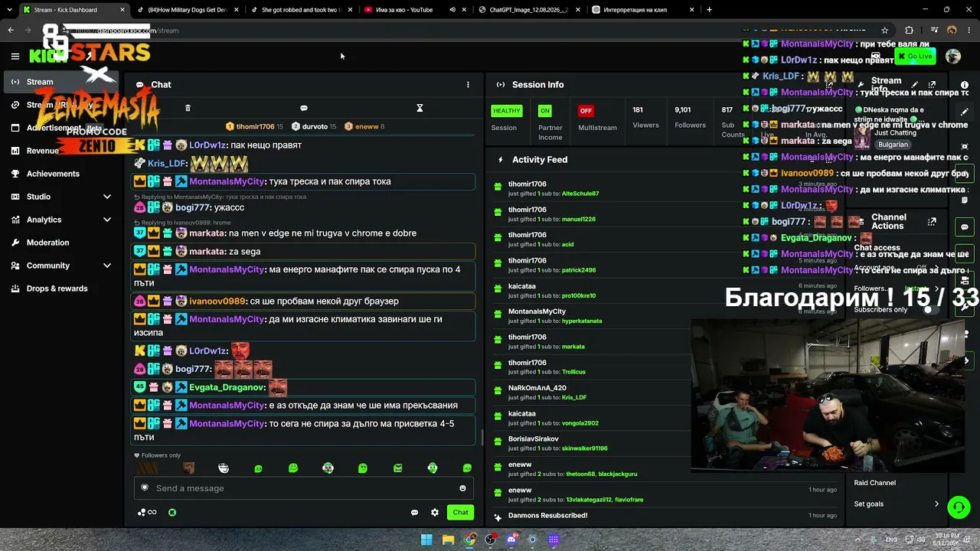980x551 pixels.
Task: Click browser back arrow
Action: click(x=11, y=31)
